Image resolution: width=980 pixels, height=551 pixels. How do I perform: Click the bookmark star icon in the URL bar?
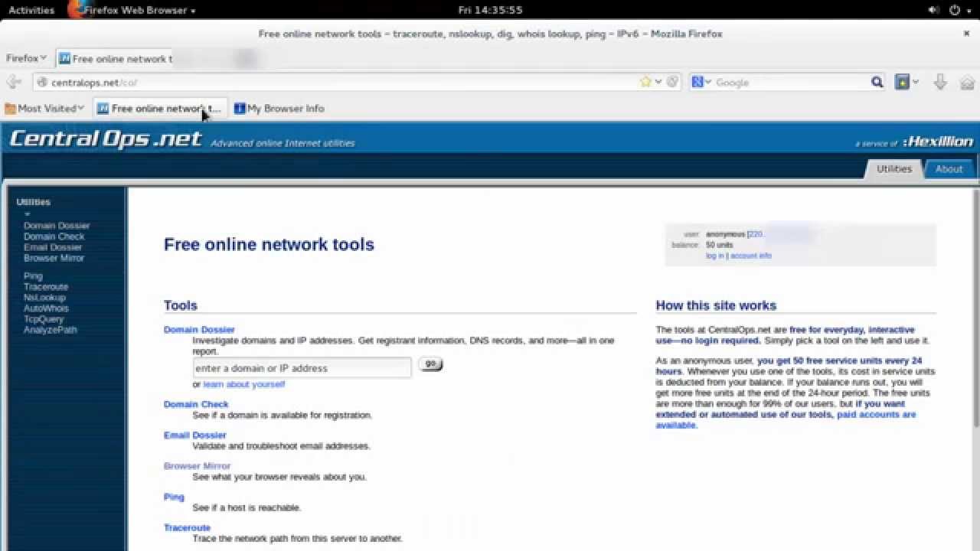click(645, 82)
